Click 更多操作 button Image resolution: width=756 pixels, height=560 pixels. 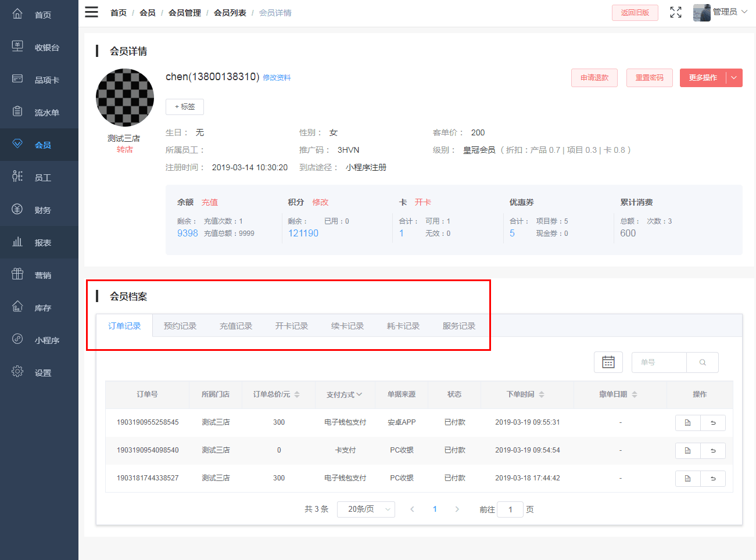click(x=703, y=78)
